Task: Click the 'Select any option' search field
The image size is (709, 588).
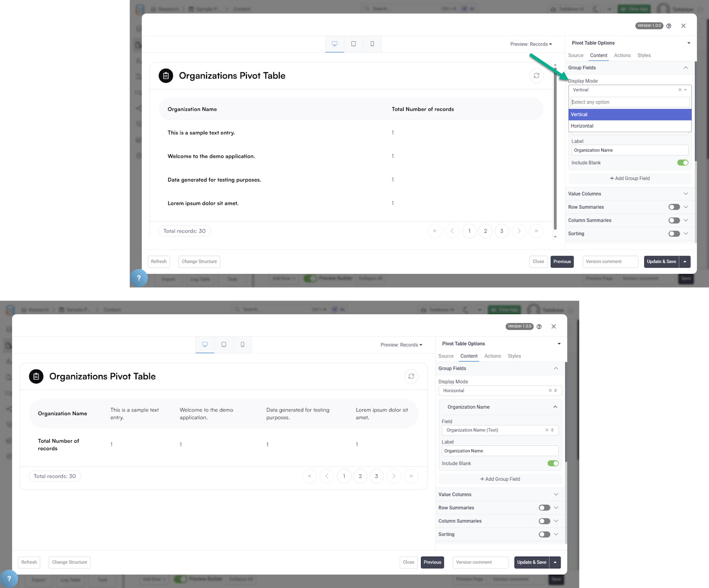Action: tap(629, 102)
